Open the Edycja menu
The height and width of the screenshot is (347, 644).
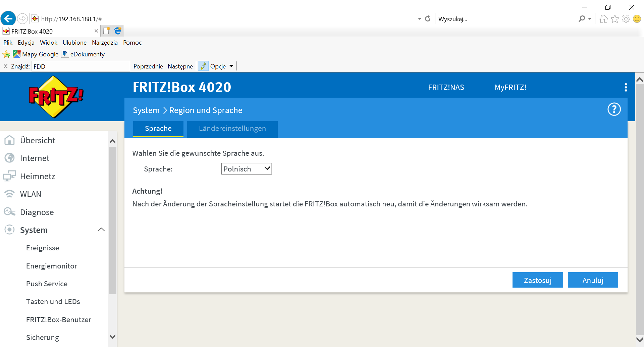click(x=26, y=43)
